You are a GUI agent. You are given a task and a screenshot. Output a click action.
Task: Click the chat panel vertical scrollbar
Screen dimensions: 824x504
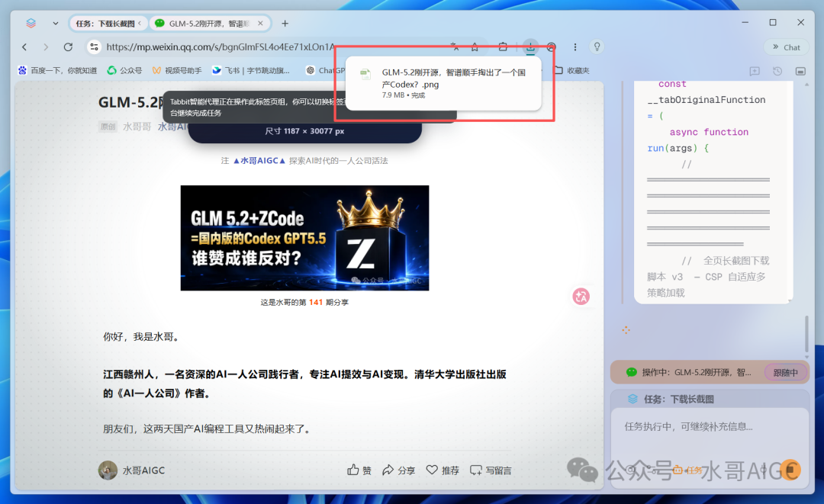point(806,335)
